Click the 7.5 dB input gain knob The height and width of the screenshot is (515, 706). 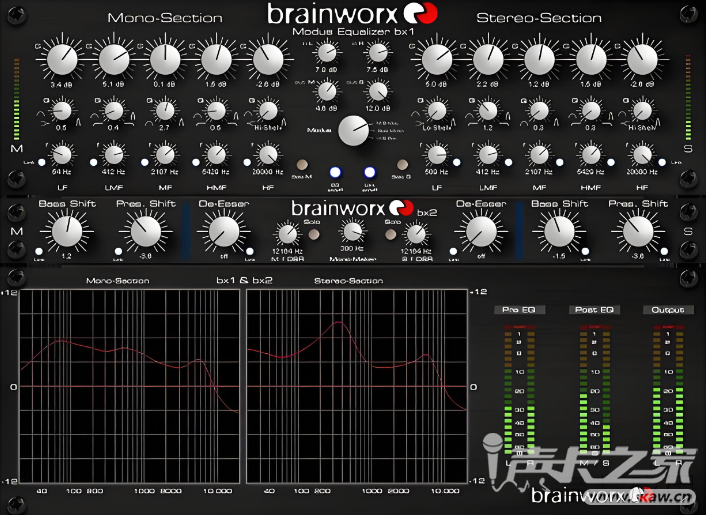coord(378,53)
